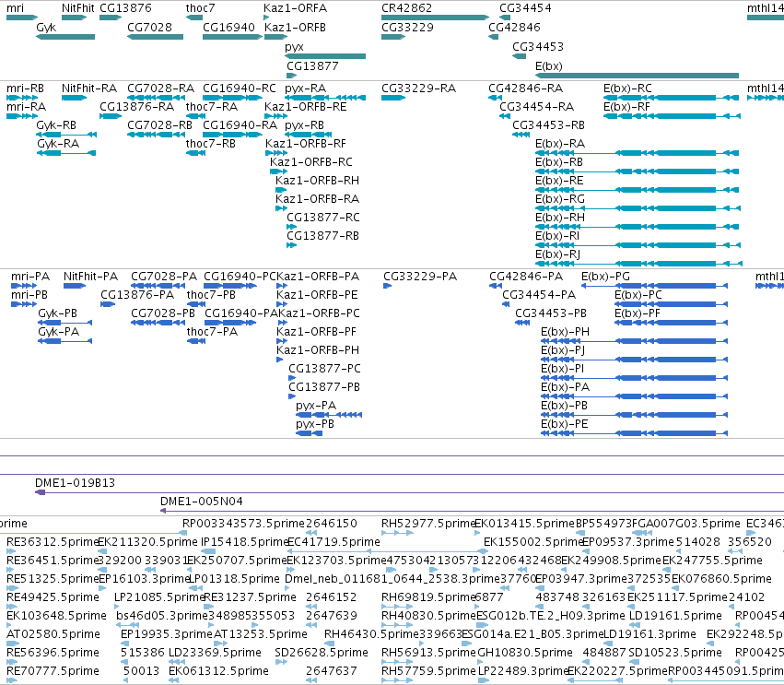Select the EC41719.5prime EST label
The image size is (784, 685).
pos(333,542)
